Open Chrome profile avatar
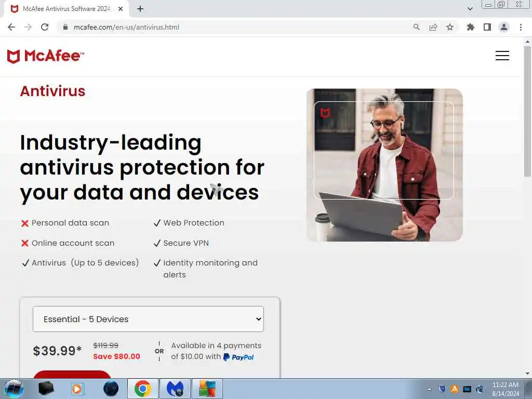532x399 pixels. tap(504, 27)
